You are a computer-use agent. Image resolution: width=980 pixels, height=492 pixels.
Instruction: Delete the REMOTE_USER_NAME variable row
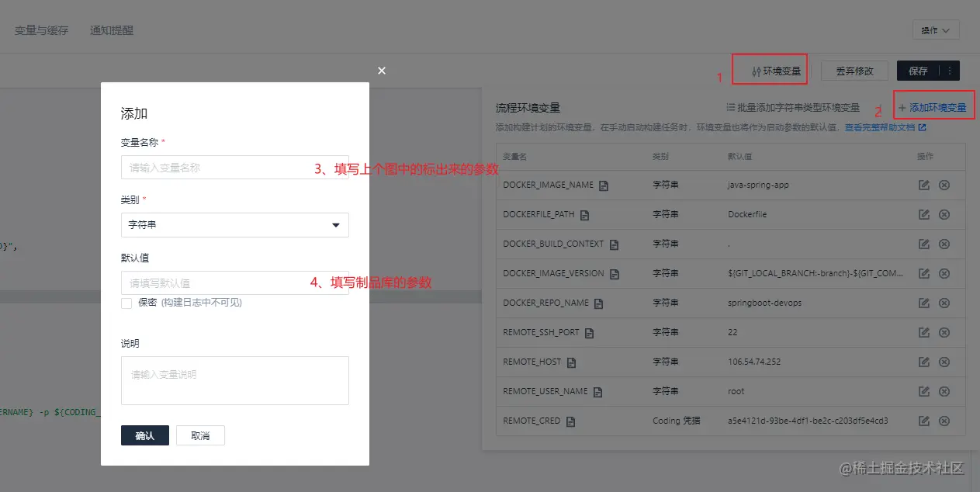click(944, 391)
